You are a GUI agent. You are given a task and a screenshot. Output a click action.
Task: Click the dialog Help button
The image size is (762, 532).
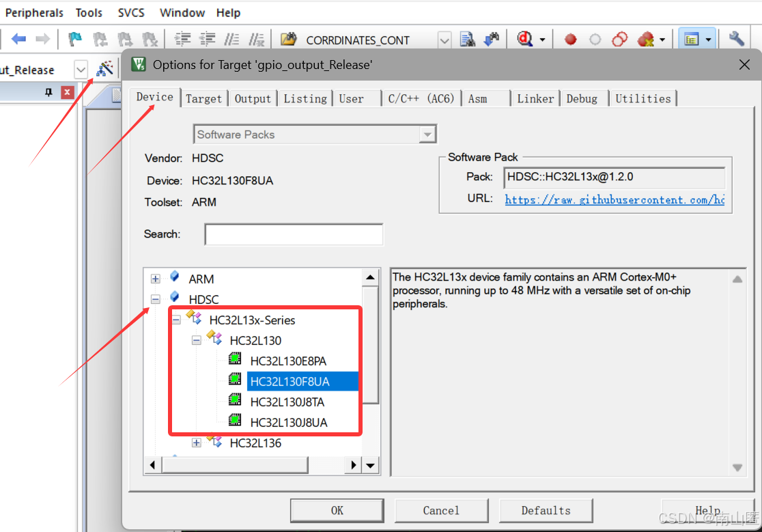click(707, 511)
